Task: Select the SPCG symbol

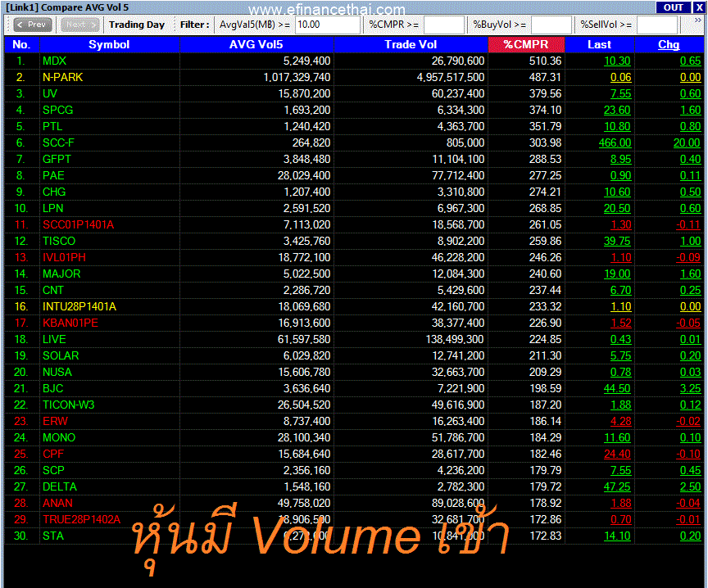Action: (58, 110)
